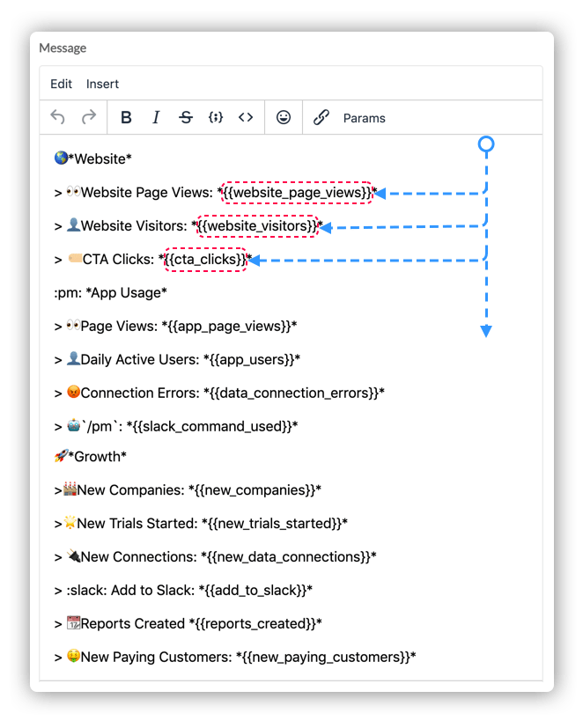Click the Undo arrow icon
Image resolution: width=583 pixels, height=728 pixels.
(57, 117)
